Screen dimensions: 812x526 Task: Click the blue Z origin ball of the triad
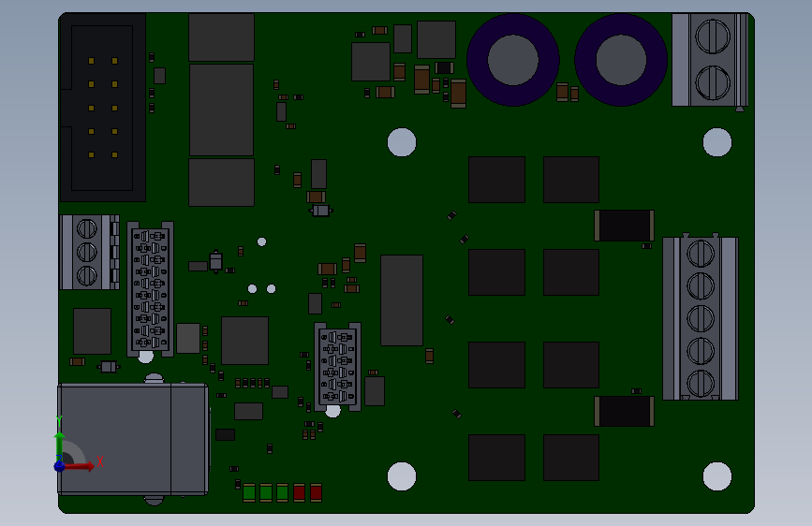pos(60,466)
